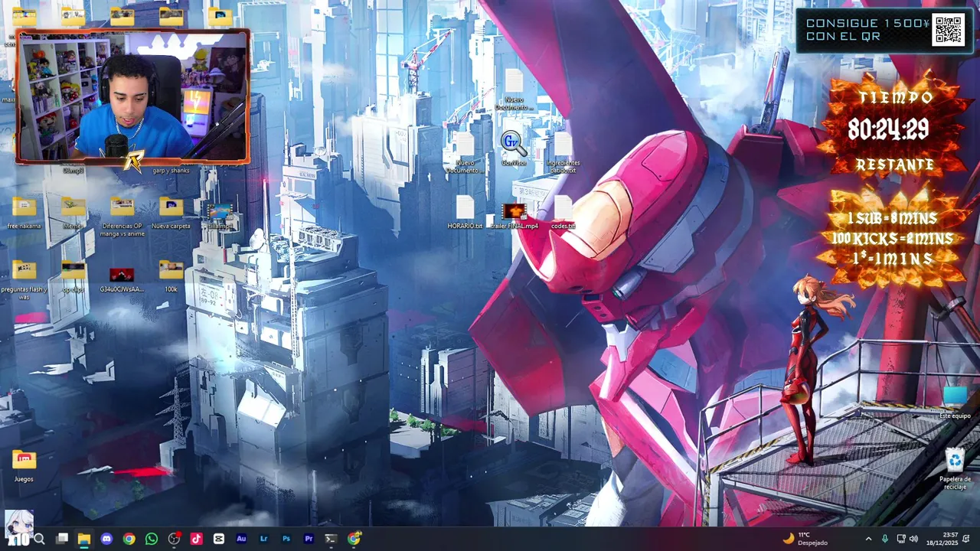Launch Adobe Premiere Pro from the taskbar
The image size is (980, 551).
[309, 539]
